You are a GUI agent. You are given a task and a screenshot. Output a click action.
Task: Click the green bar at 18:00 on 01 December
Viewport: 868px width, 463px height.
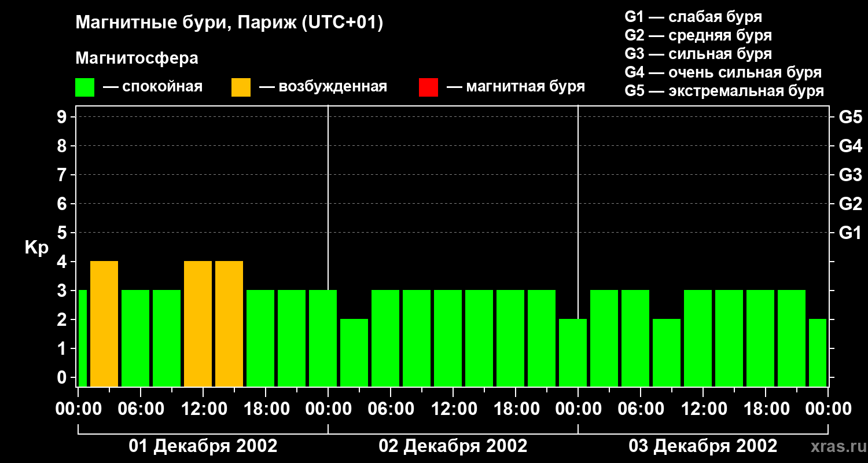[260, 338]
